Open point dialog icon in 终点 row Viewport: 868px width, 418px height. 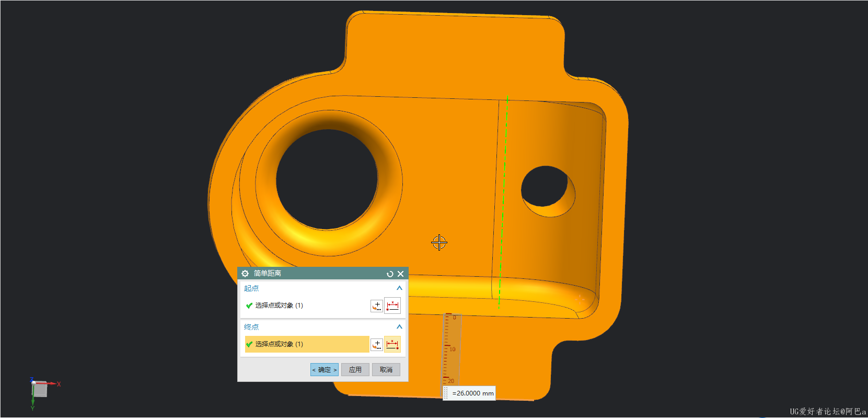click(376, 345)
